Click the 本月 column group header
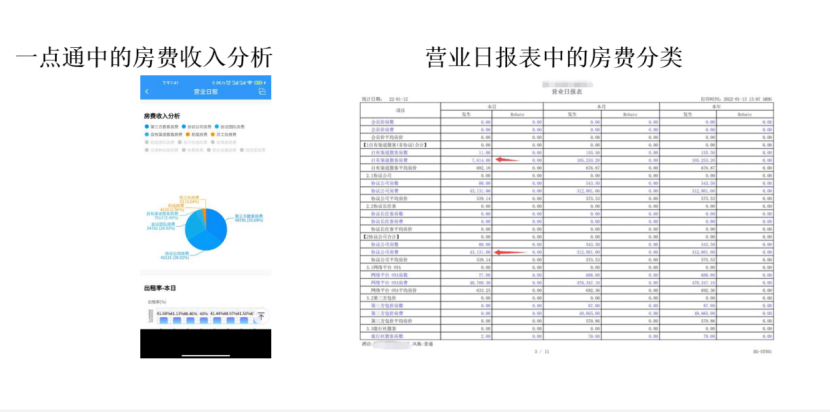Viewport: 830px width, 412px height. click(601, 106)
